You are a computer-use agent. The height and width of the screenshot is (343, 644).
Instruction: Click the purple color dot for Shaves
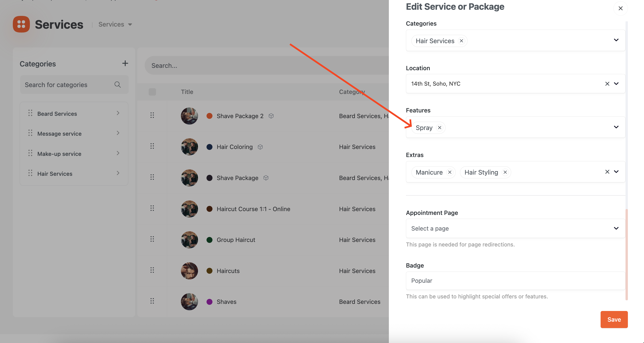[210, 302]
